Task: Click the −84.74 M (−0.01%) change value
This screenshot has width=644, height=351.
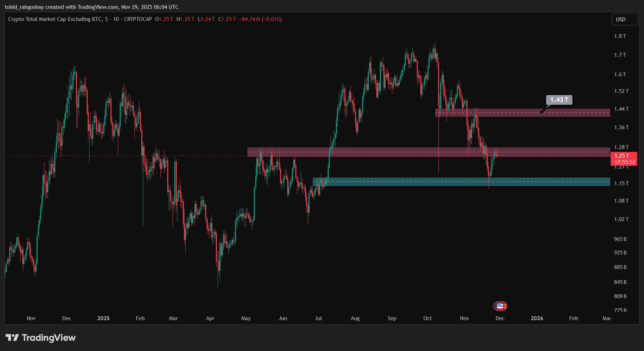Action: pos(261,19)
